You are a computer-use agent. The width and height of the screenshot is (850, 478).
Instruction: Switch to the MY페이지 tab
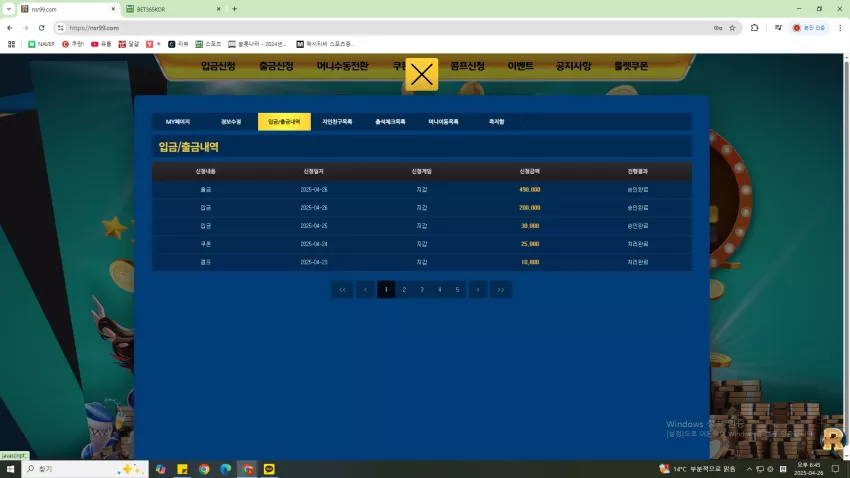point(178,122)
